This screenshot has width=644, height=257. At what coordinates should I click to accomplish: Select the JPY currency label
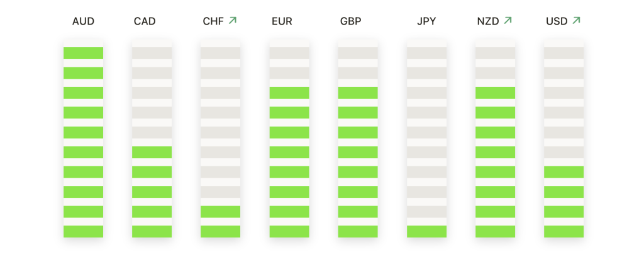click(x=426, y=21)
